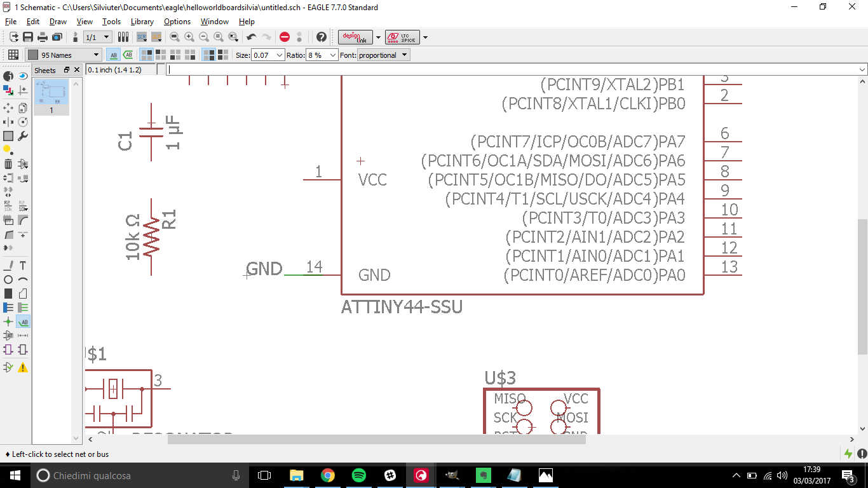Select the Polygon tool
Image resolution: width=868 pixels, height=488 pixels.
(23, 294)
